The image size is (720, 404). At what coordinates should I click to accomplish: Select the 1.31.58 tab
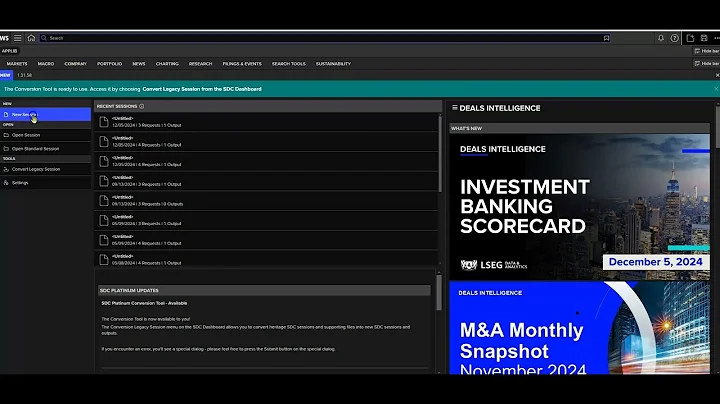pyautogui.click(x=25, y=75)
